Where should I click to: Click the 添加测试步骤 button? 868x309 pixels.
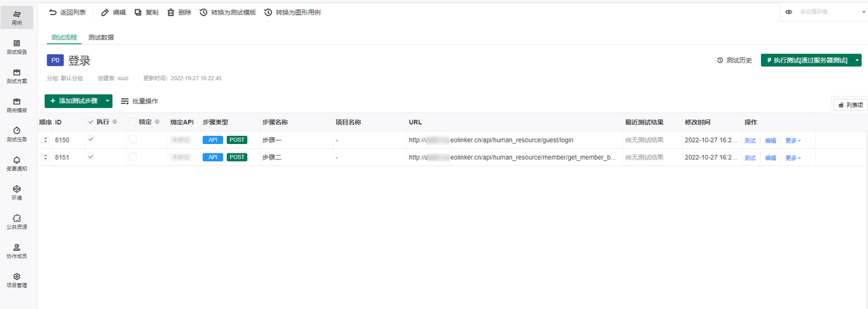(73, 101)
